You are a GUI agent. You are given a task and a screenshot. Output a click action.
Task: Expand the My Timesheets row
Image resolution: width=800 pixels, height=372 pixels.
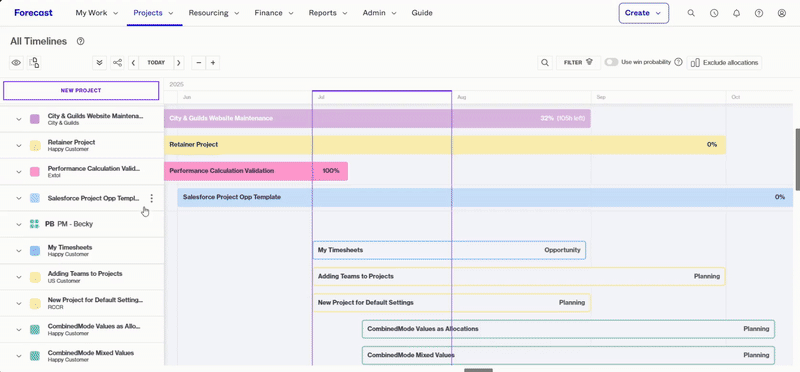19,251
